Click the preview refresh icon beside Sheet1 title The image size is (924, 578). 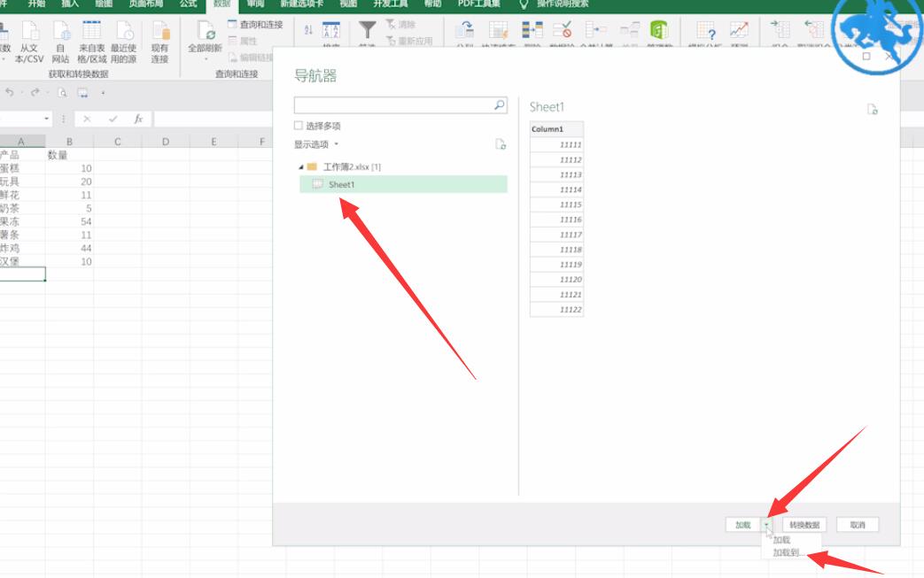(x=872, y=110)
